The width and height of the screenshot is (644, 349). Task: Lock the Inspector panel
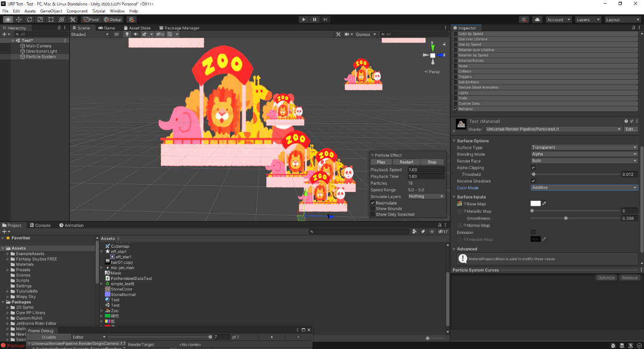(633, 28)
